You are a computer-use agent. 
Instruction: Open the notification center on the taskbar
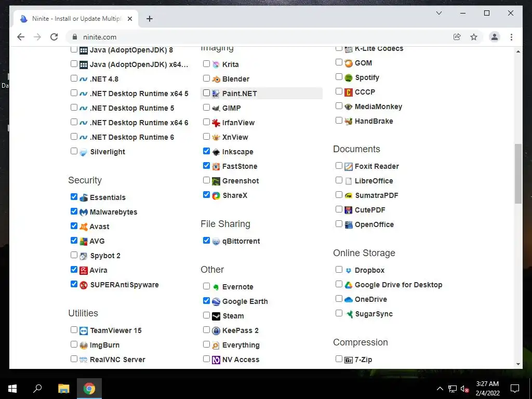click(515, 389)
